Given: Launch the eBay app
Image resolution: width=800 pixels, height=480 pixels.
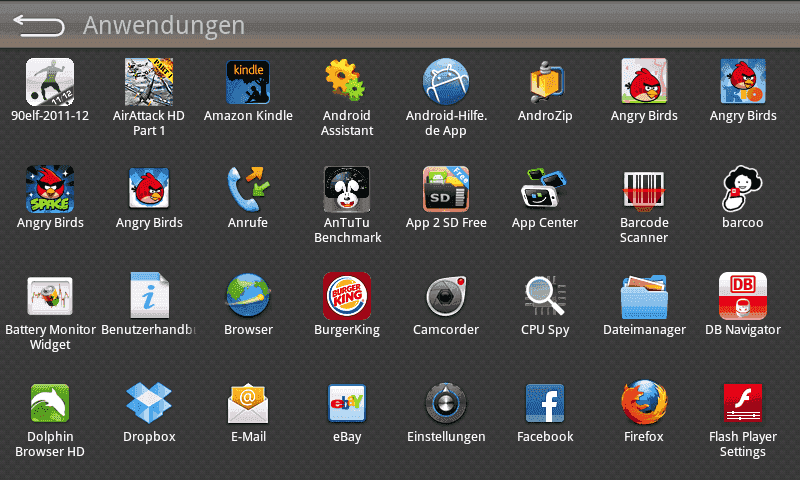Looking at the screenshot, I should tap(347, 403).
